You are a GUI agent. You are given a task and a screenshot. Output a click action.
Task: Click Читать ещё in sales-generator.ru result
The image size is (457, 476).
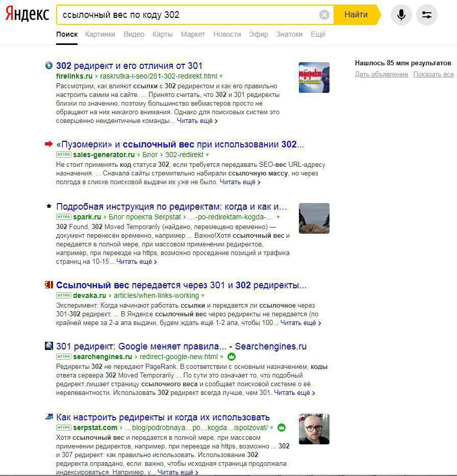[x=240, y=182]
